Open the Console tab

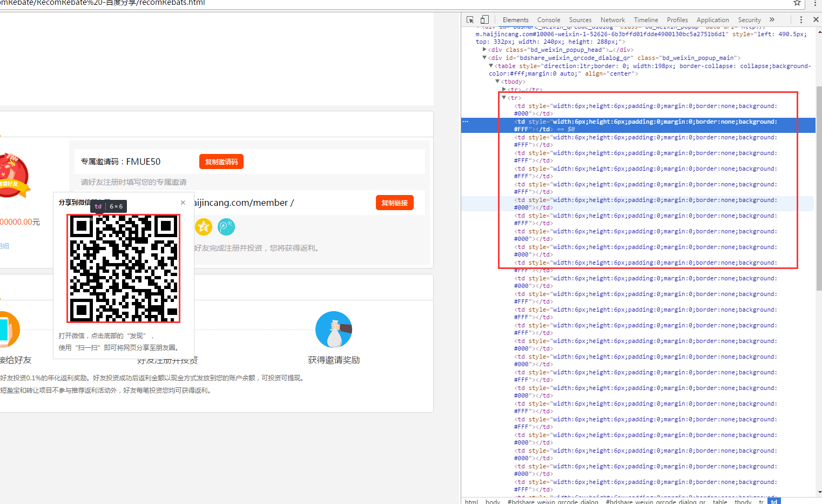pos(549,20)
